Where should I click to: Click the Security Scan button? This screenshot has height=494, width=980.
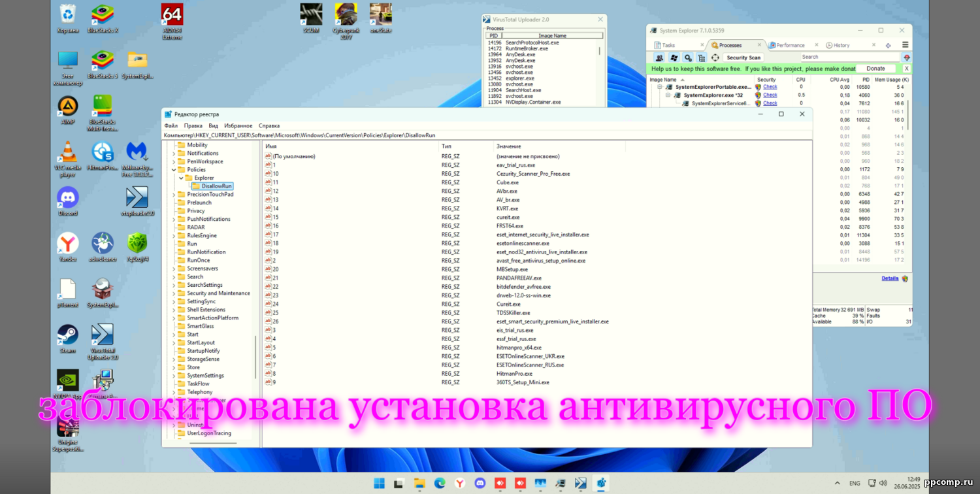(x=743, y=58)
